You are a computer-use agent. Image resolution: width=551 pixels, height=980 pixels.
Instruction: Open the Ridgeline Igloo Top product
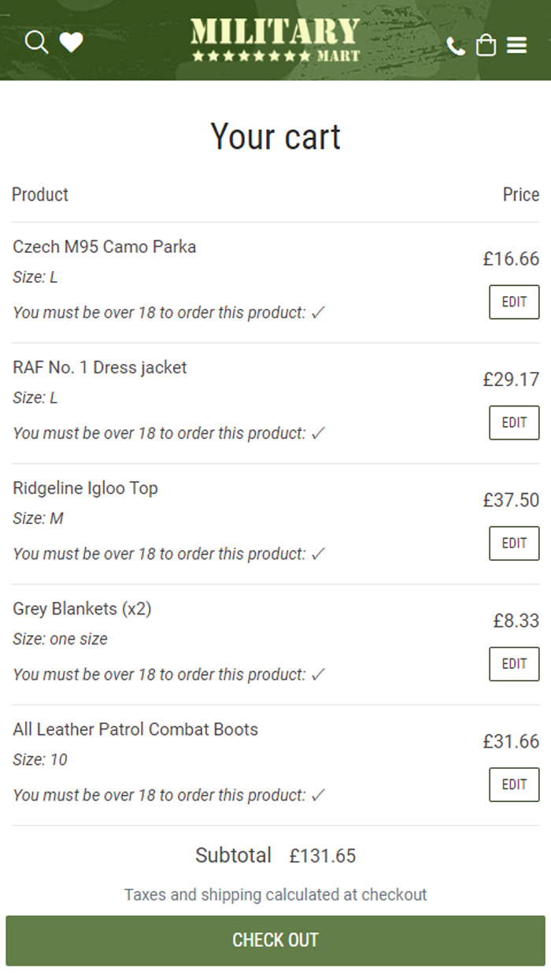(86, 488)
